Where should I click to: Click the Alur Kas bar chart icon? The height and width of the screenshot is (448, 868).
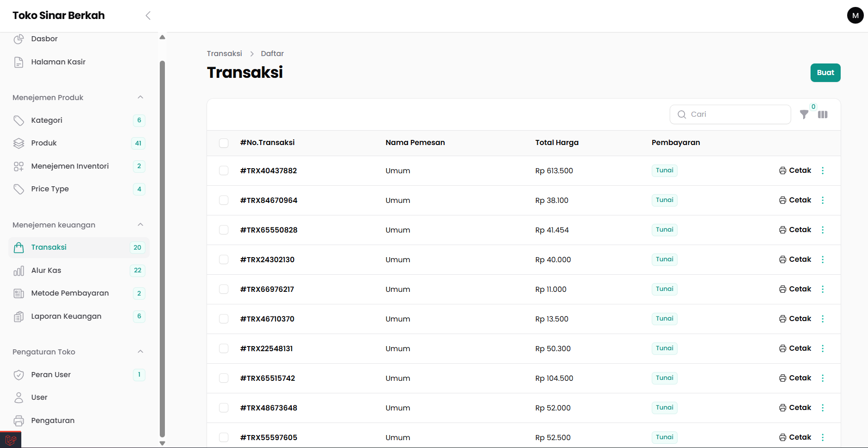(x=19, y=271)
